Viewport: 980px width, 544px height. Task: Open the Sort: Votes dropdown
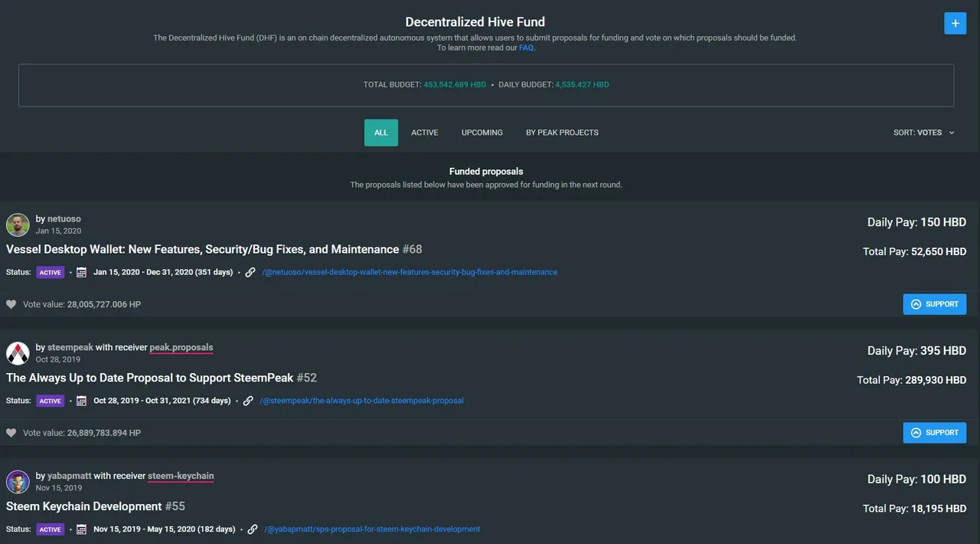click(924, 133)
